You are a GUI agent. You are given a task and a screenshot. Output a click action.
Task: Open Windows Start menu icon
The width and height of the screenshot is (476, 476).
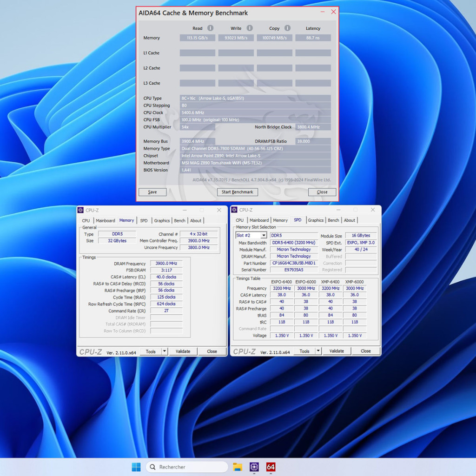136,467
